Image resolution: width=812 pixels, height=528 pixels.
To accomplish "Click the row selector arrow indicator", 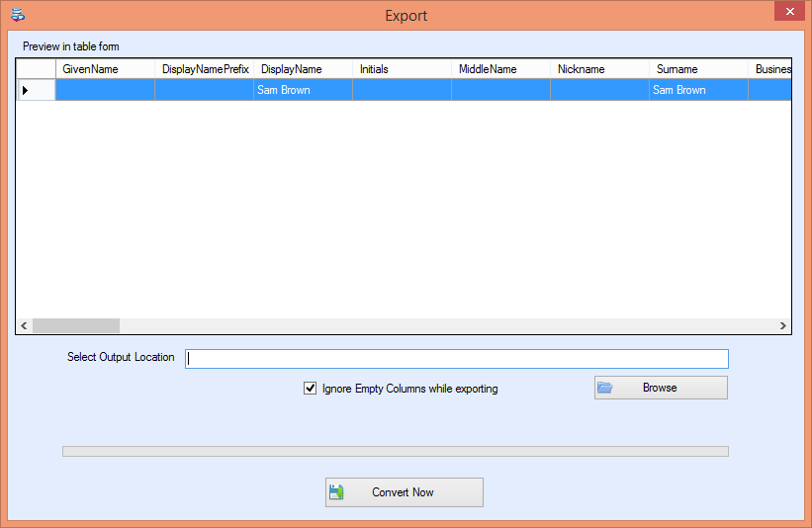I will [x=26, y=90].
